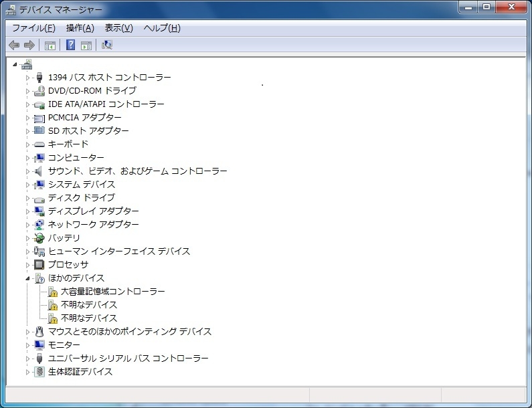Expand ディスプレイ アダプター node
Viewport: 532px width, 408px height.
28,211
